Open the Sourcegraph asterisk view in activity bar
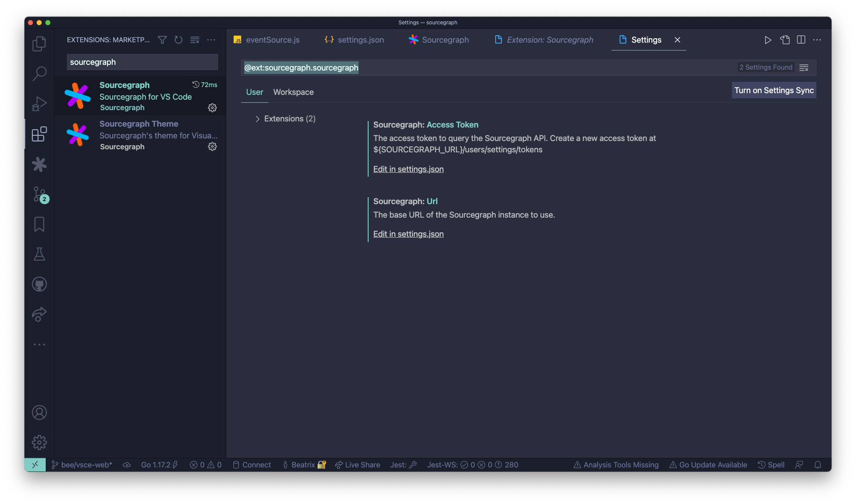Screen dimensions: 856x504 pyautogui.click(x=39, y=164)
